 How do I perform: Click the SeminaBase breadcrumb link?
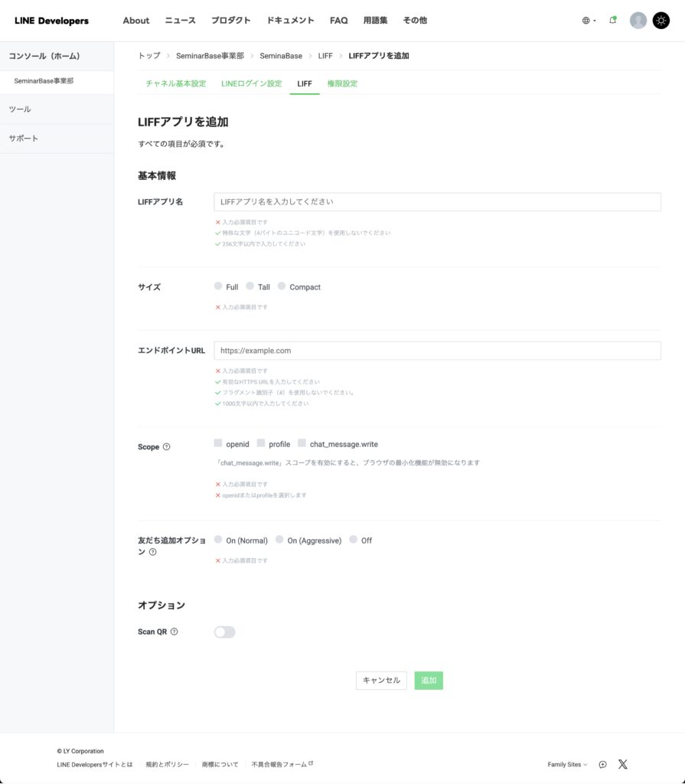click(281, 56)
